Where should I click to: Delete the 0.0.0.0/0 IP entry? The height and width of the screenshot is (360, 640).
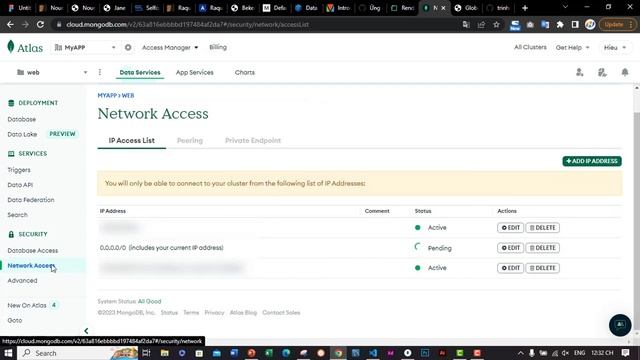[x=542, y=248]
